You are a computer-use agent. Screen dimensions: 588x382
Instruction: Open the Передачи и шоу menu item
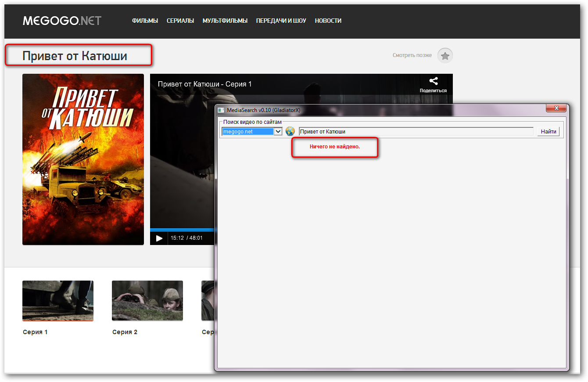281,21
